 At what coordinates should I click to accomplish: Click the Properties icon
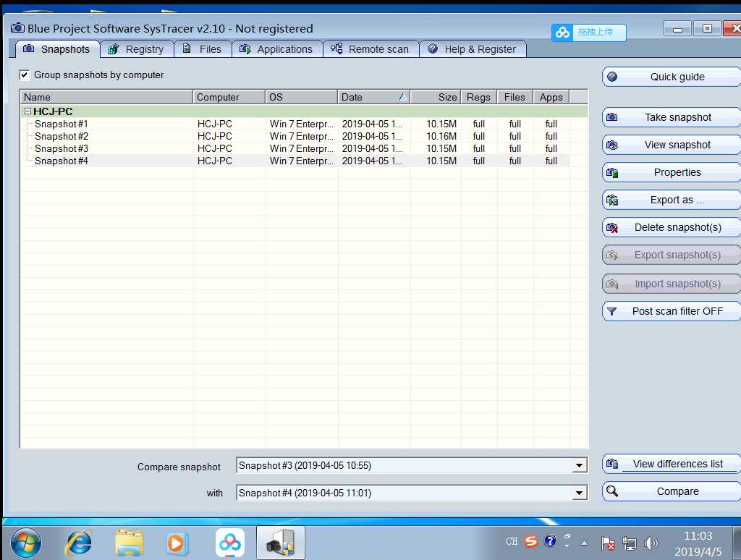click(x=612, y=172)
